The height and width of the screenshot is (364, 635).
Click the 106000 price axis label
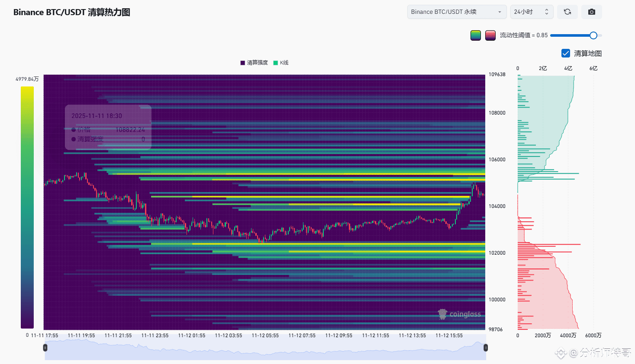click(497, 160)
